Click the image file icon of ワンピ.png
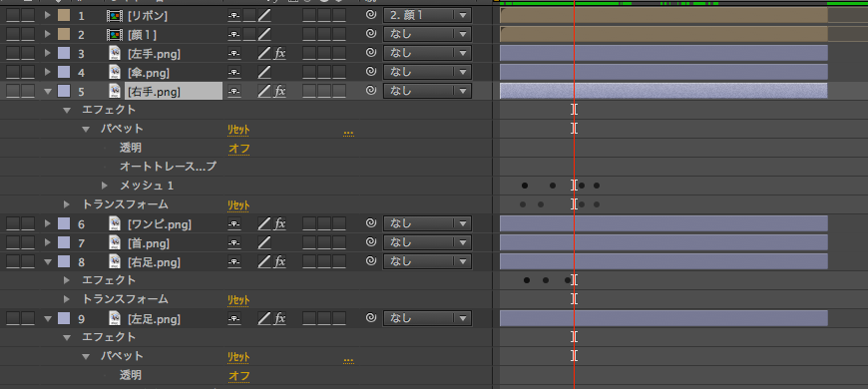 click(115, 223)
